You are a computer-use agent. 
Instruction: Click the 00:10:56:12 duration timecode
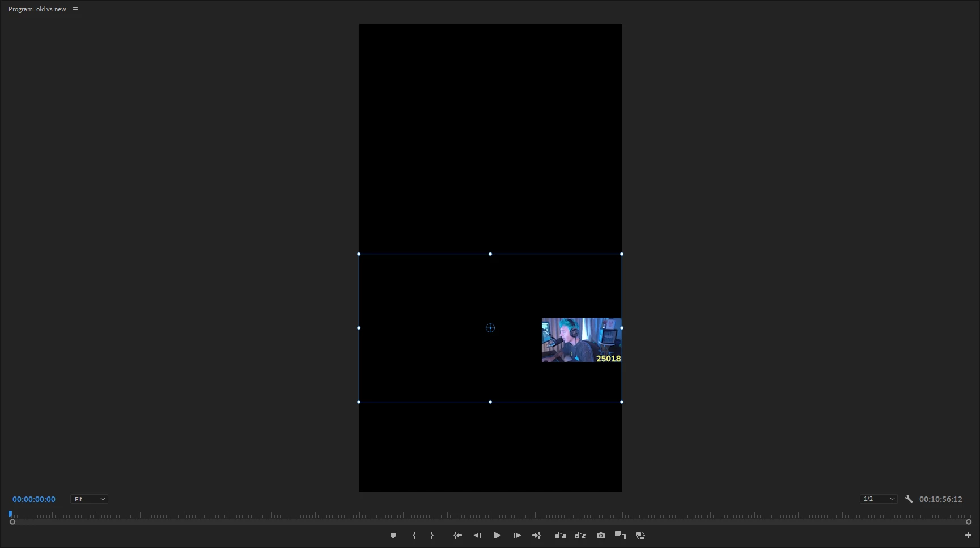(941, 499)
